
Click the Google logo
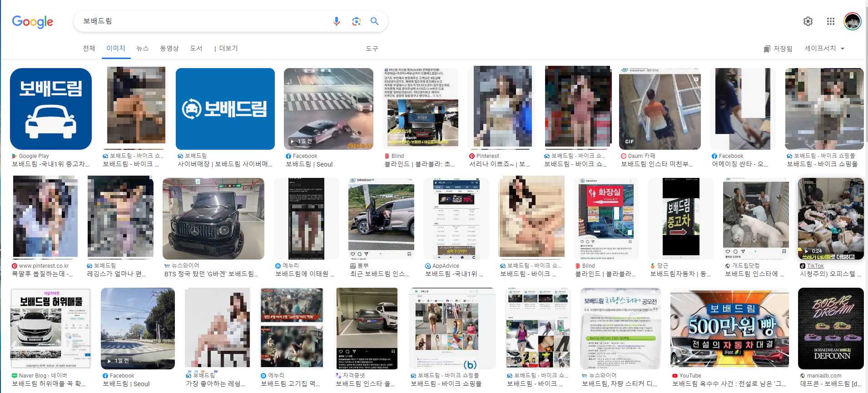[x=33, y=21]
